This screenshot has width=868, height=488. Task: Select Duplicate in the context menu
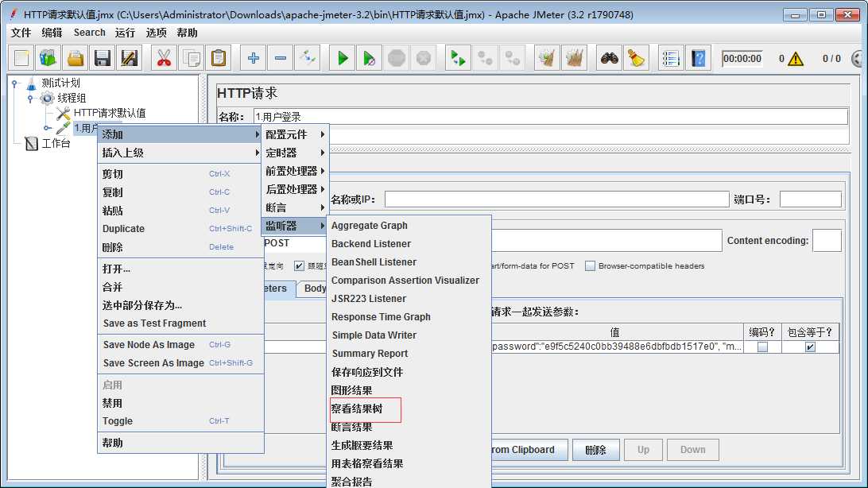click(x=180, y=229)
